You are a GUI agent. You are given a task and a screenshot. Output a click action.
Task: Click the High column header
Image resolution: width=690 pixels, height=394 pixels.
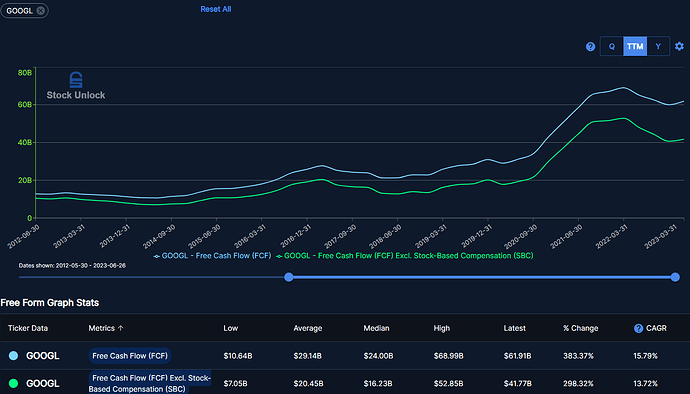[x=441, y=328]
